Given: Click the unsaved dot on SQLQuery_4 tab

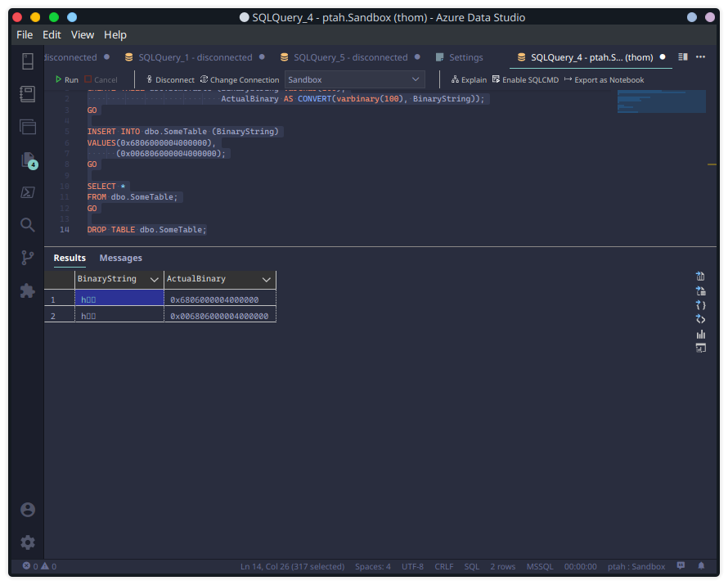Looking at the screenshot, I should click(663, 56).
